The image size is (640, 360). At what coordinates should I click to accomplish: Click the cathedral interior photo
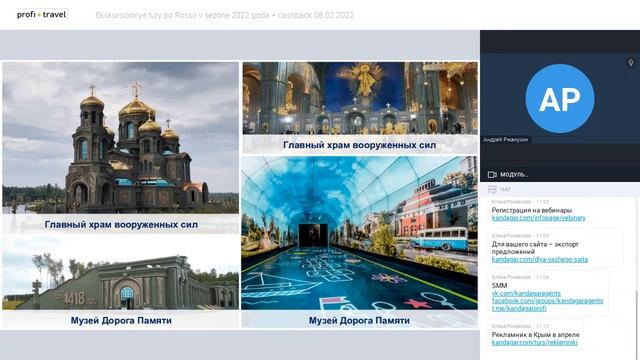click(360, 98)
